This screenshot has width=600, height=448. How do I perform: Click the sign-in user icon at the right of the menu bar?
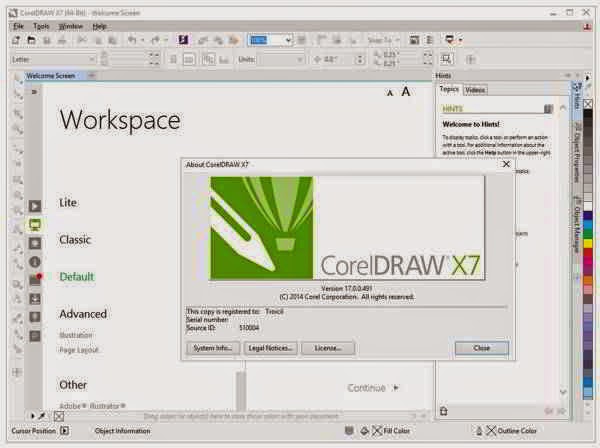pyautogui.click(x=587, y=26)
